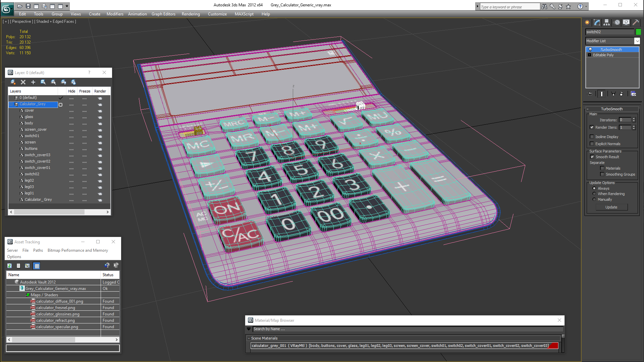Collapse the Calculator_Grey layer tree
644x362 pixels.
click(11, 104)
